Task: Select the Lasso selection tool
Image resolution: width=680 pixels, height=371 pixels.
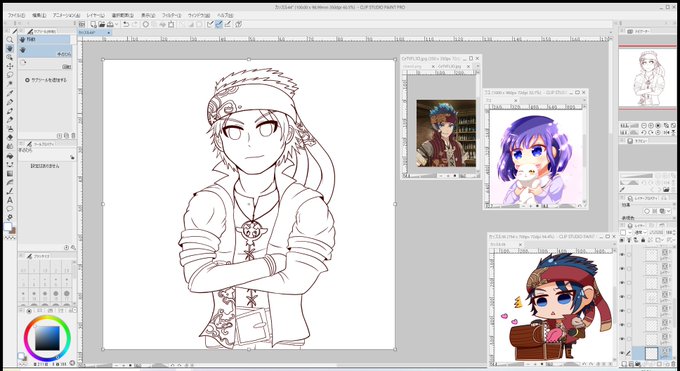Action: 10,75
